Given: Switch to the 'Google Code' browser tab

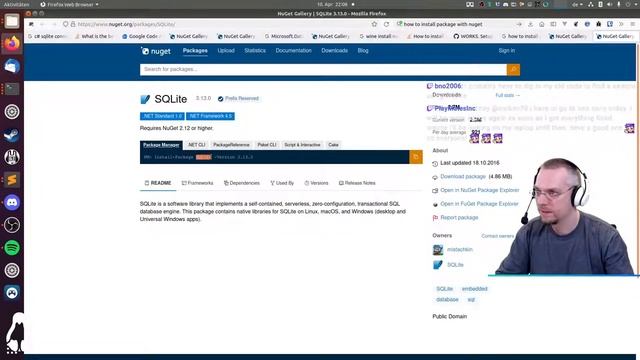Looking at the screenshot, I should tap(142, 36).
